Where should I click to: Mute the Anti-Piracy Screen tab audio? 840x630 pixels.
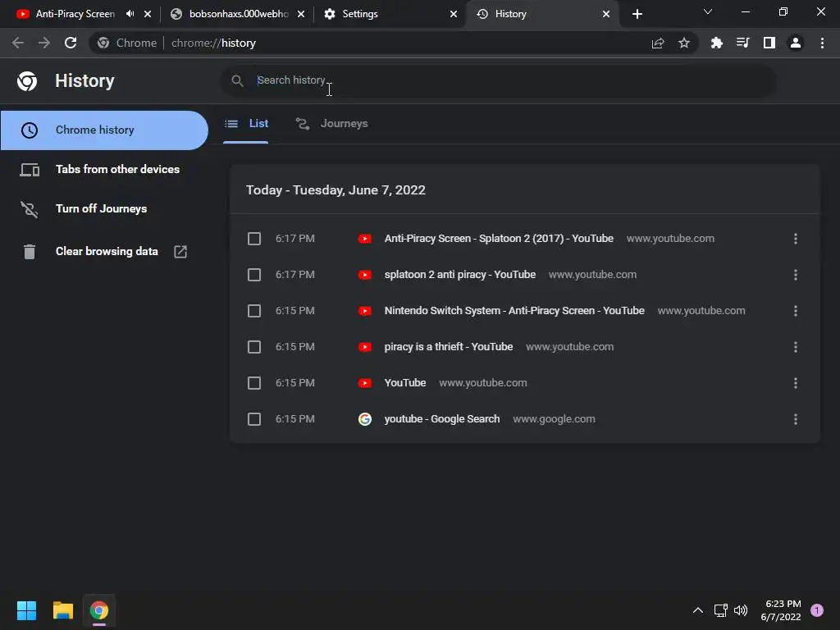tap(130, 14)
